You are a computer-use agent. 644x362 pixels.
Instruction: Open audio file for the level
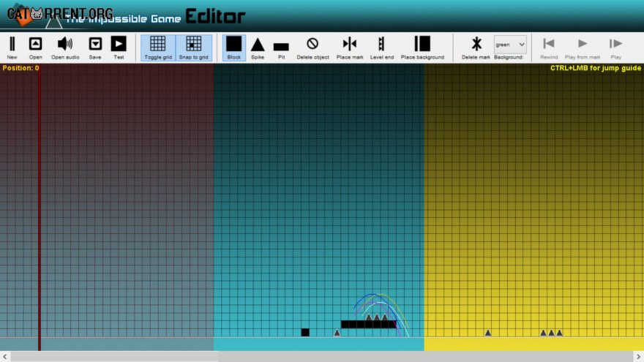click(x=65, y=48)
